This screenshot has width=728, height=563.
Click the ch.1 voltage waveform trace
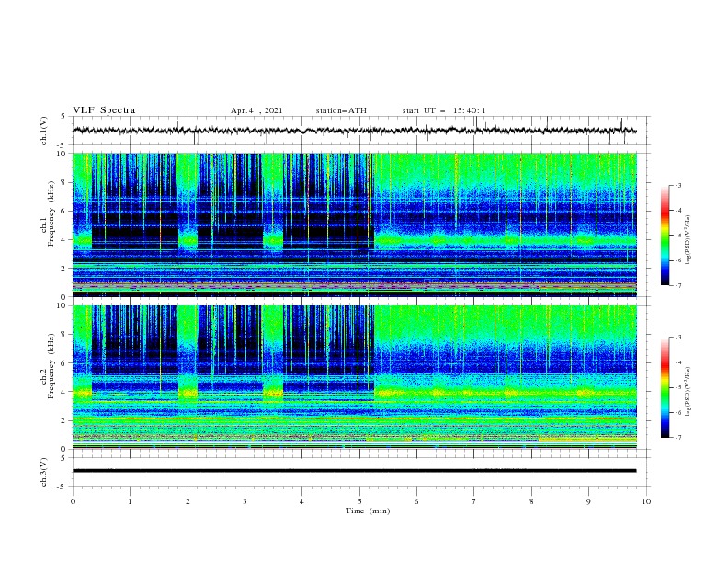[x=354, y=131]
